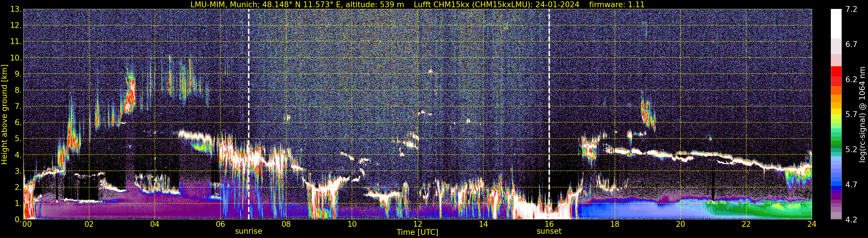The width and height of the screenshot is (868, 238).
Task: Click the time axis tick label 10
Action: [352, 224]
